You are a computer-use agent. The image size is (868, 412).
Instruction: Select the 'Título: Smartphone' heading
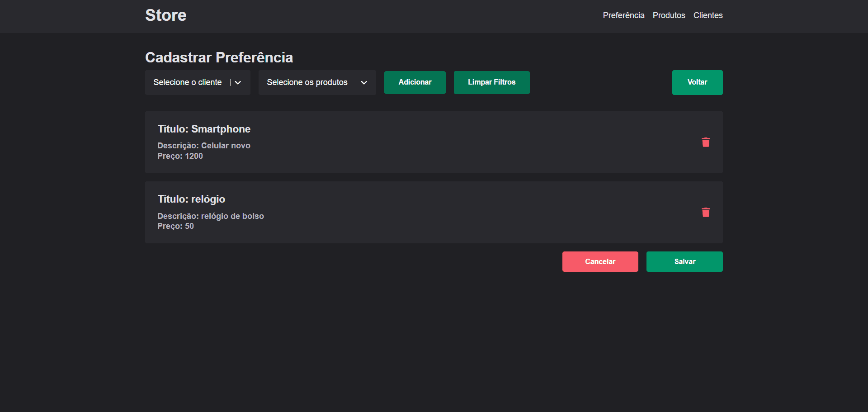pyautogui.click(x=204, y=129)
